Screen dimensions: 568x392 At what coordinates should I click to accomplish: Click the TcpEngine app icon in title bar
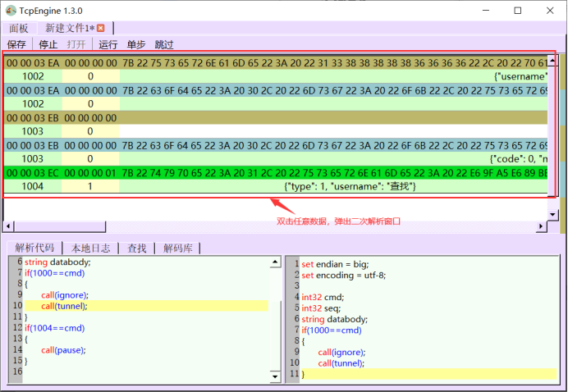coord(11,11)
